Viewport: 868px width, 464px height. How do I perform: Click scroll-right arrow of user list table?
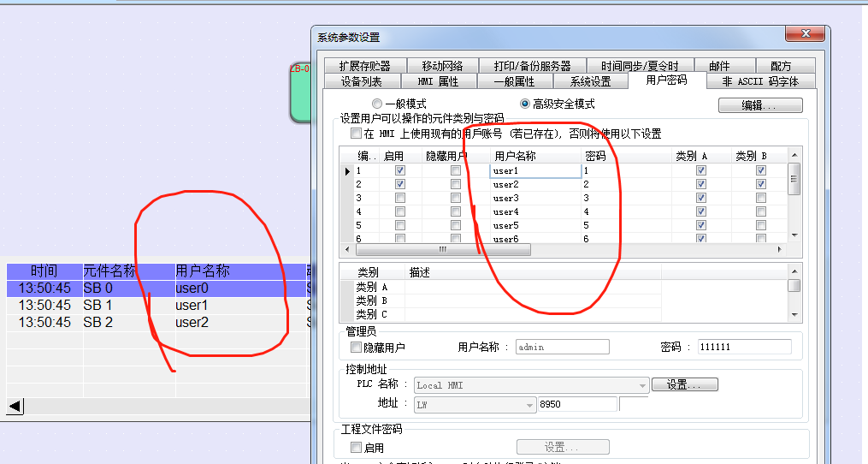(x=778, y=249)
